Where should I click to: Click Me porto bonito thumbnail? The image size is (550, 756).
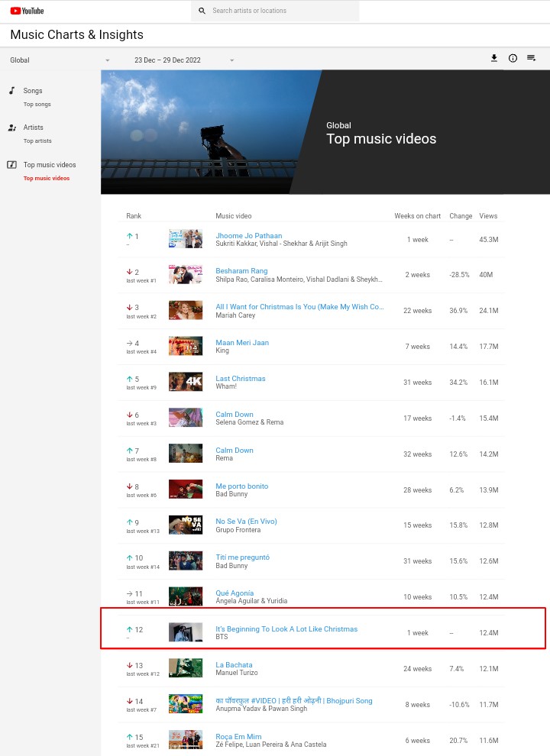pos(186,489)
